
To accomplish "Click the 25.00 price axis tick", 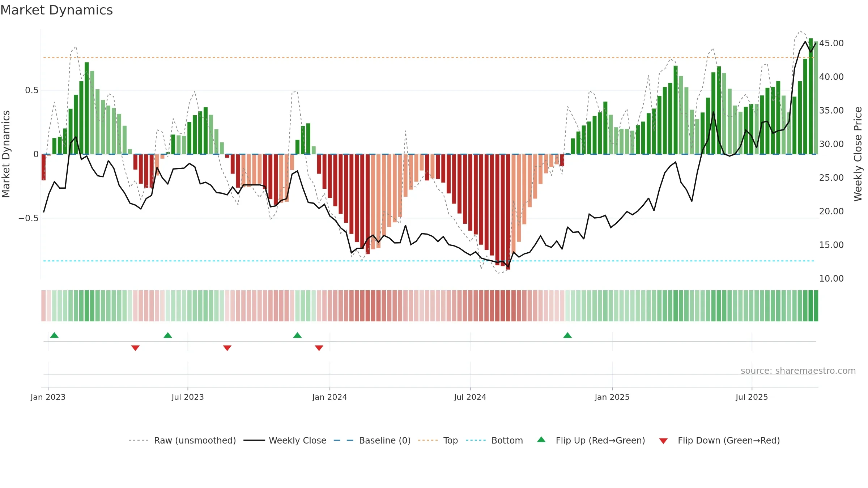I will click(831, 177).
